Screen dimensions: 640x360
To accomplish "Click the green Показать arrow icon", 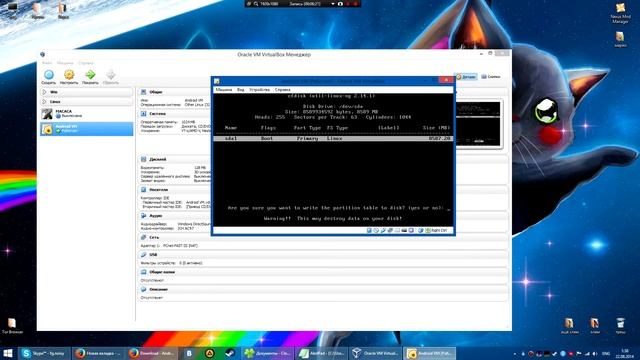I will coord(90,74).
